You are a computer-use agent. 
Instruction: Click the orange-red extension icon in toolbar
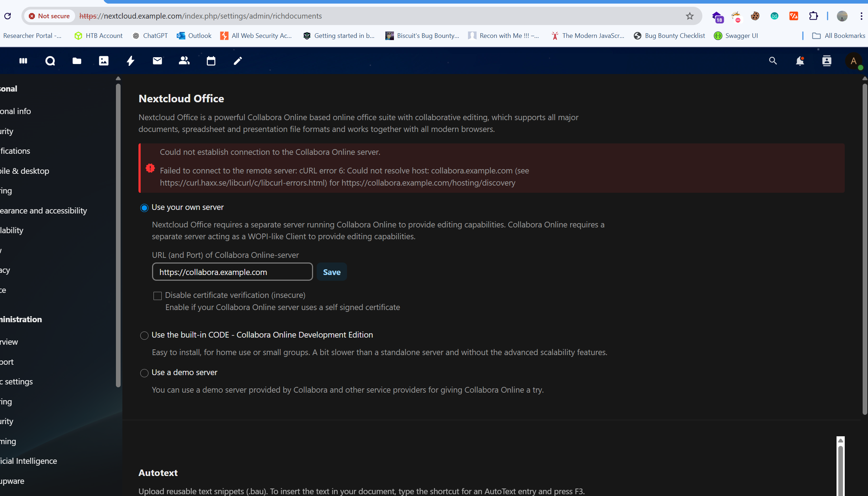794,16
